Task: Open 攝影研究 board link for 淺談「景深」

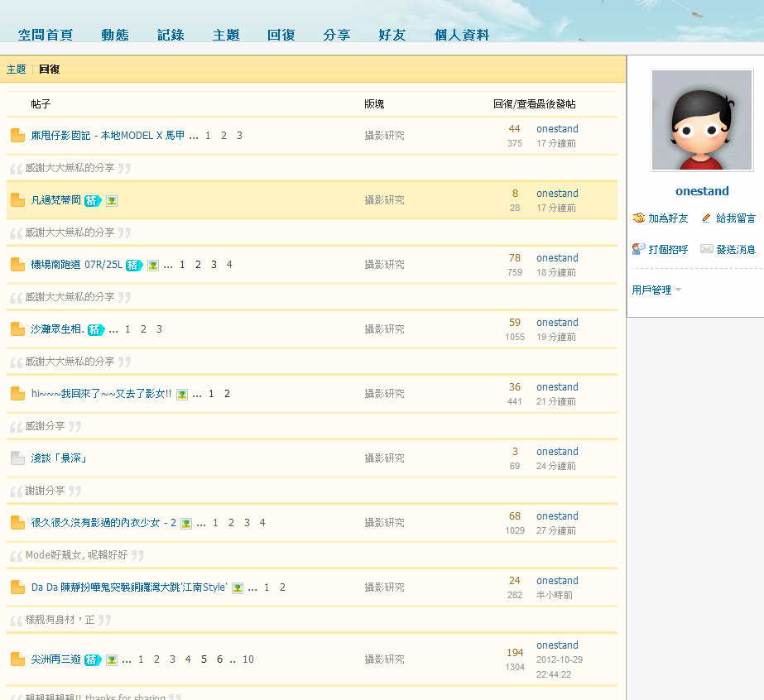Action: coord(384,458)
